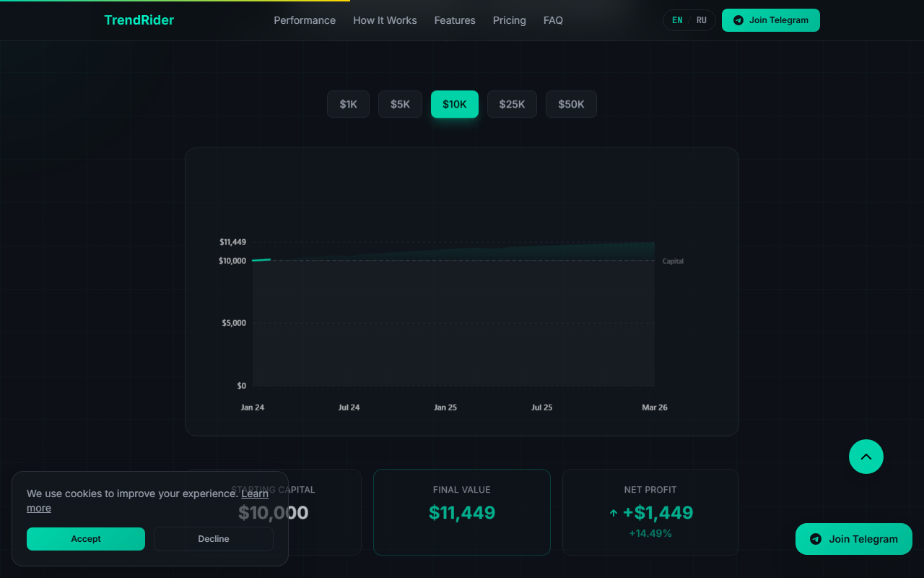
Task: Click the Jan 25 axis label
Action: [x=445, y=407]
